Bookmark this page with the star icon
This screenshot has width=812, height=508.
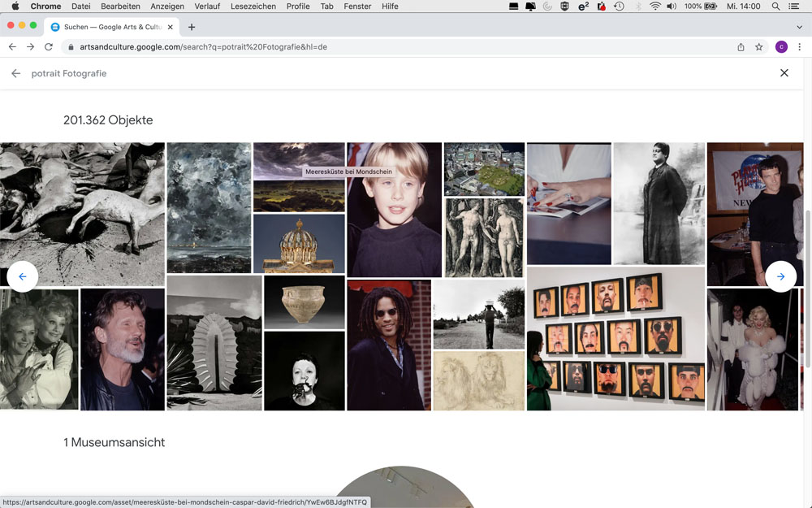(x=759, y=47)
